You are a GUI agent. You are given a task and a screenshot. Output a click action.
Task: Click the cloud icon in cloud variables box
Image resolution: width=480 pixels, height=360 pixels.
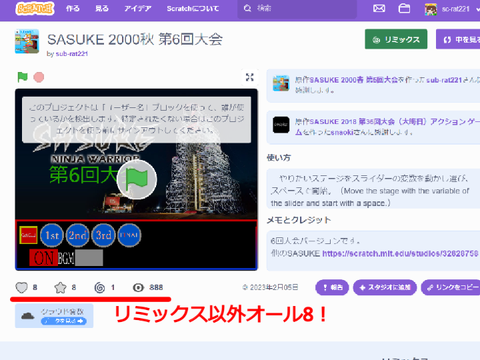pyautogui.click(x=28, y=316)
